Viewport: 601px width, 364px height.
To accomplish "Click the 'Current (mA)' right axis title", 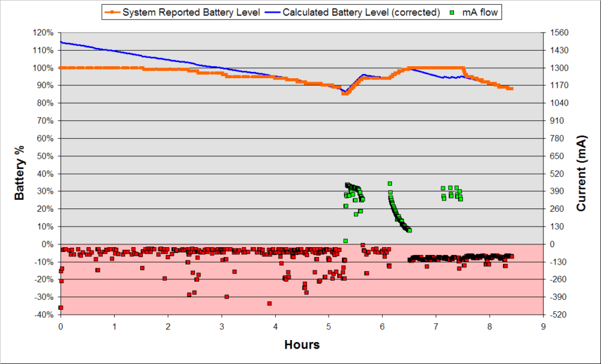I will tap(581, 173).
